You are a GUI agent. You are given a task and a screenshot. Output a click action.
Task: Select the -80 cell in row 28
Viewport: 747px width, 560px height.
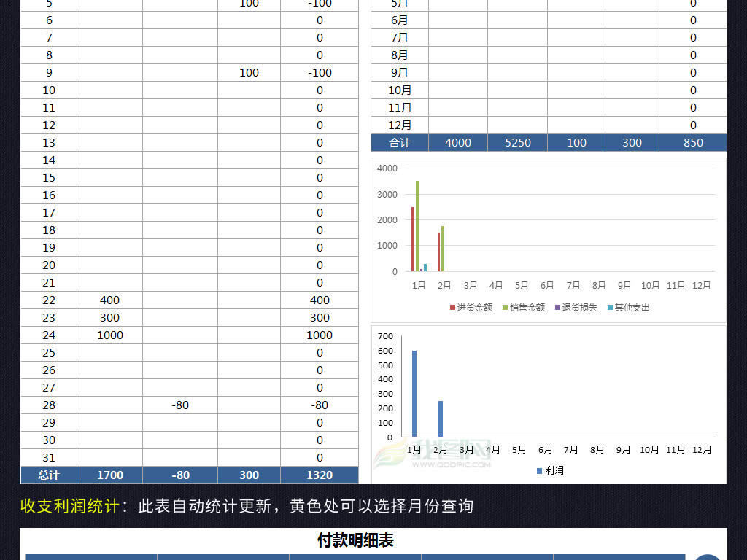pyautogui.click(x=178, y=405)
